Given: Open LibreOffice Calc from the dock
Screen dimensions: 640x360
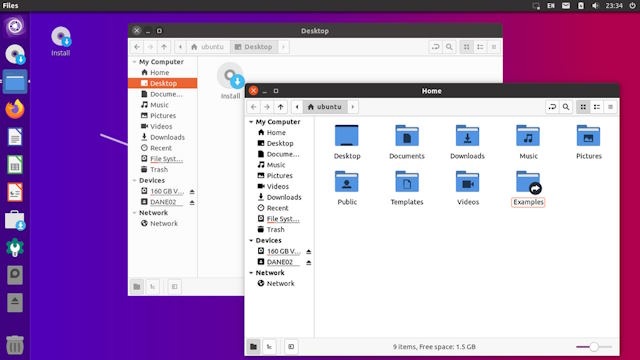Looking at the screenshot, I should pyautogui.click(x=15, y=165).
